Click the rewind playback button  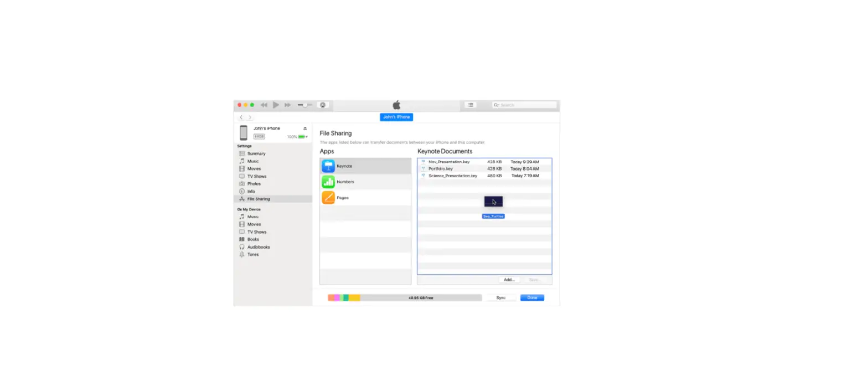click(x=264, y=105)
